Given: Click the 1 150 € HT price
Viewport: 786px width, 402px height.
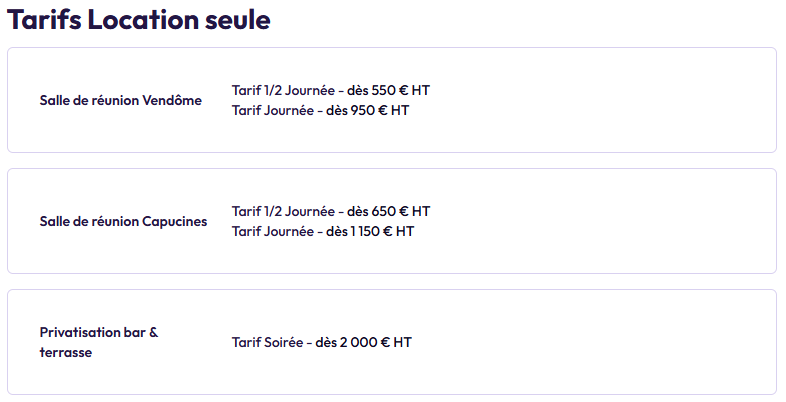Looking at the screenshot, I should tap(383, 231).
